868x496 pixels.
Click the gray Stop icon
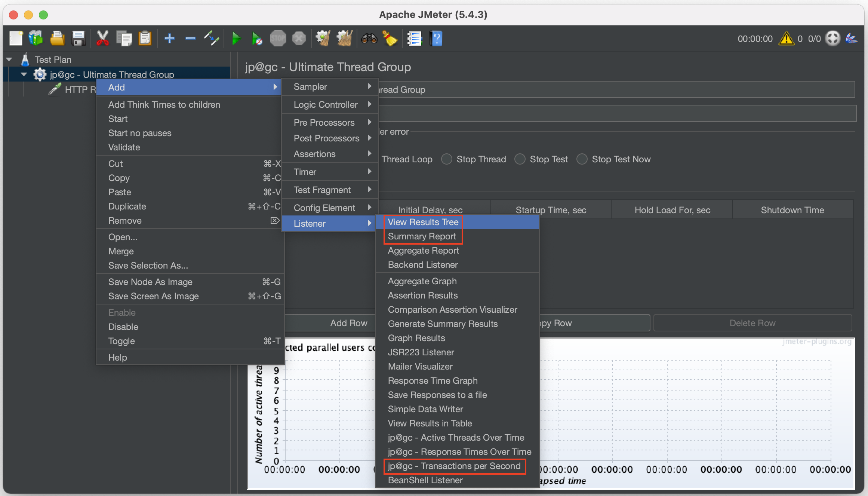278,38
